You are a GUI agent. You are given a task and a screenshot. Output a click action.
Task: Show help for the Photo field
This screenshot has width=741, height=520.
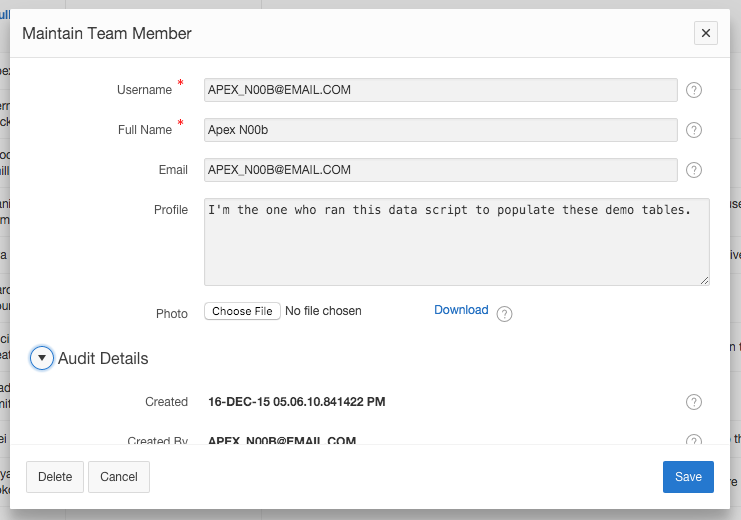pos(505,314)
